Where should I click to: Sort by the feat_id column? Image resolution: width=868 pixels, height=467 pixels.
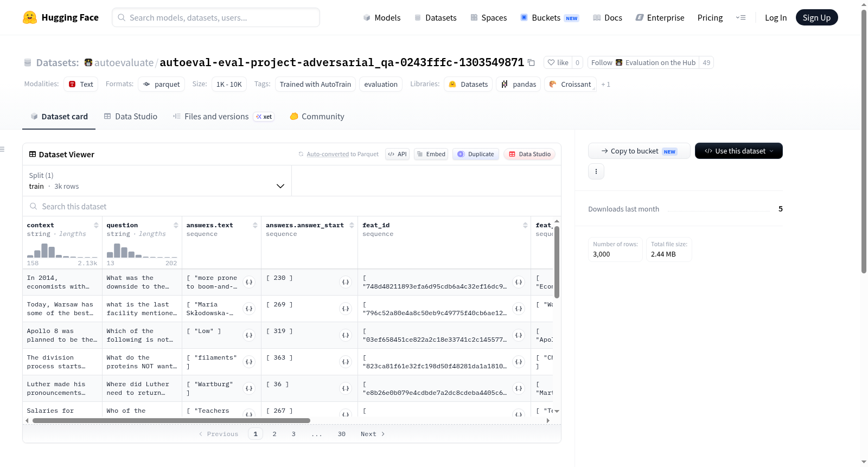point(525,225)
